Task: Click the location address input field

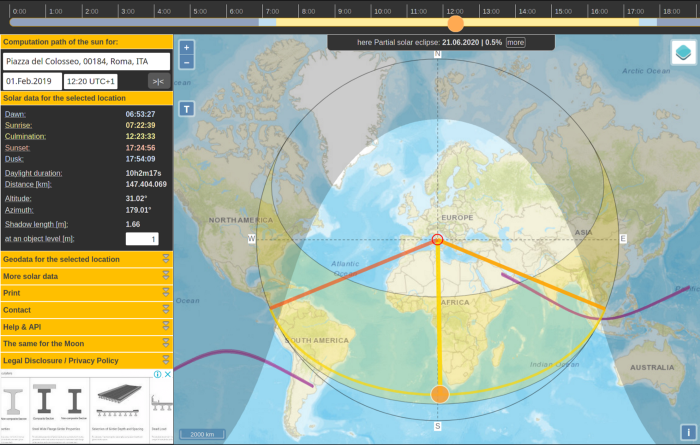Action: 87,62
